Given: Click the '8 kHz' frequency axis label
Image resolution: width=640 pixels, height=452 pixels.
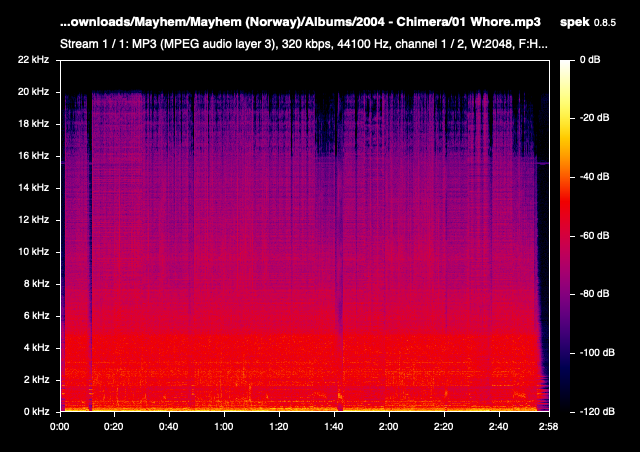Looking at the screenshot, I should pyautogui.click(x=36, y=283).
